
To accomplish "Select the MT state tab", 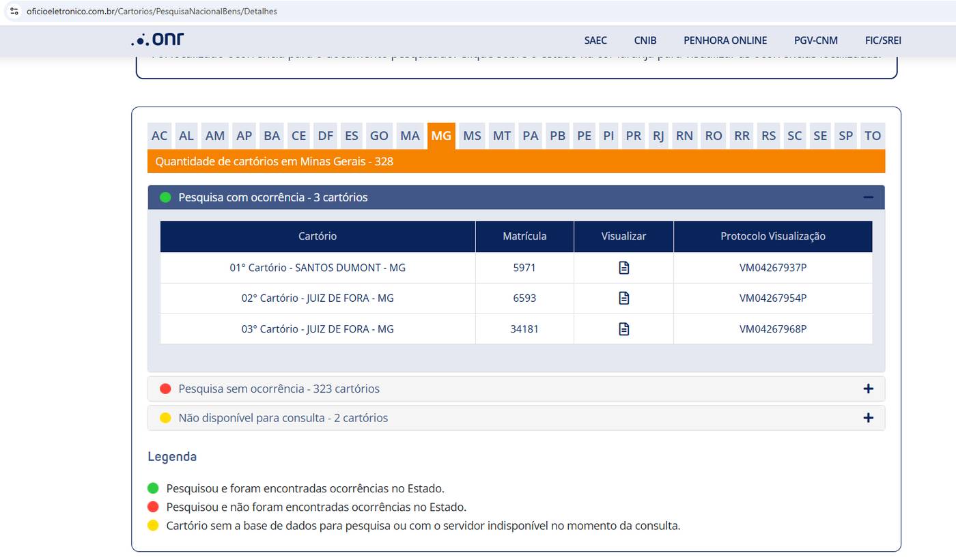I will pos(502,136).
